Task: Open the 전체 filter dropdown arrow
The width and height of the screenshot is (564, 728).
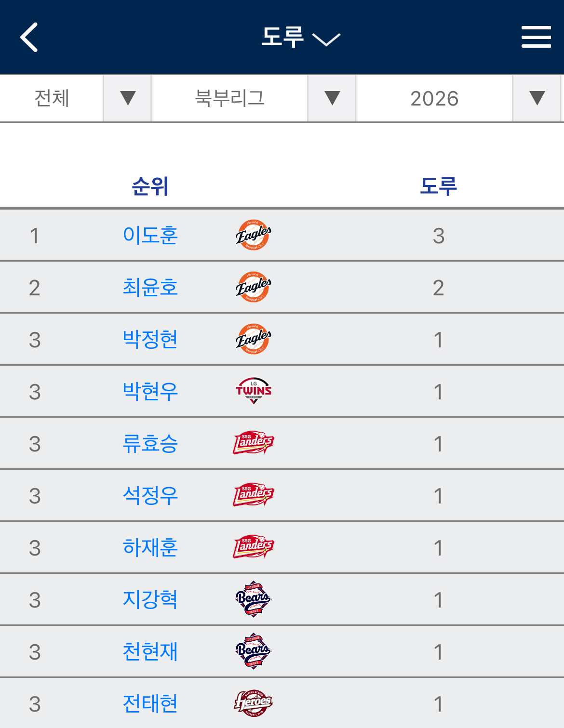Action: [128, 98]
